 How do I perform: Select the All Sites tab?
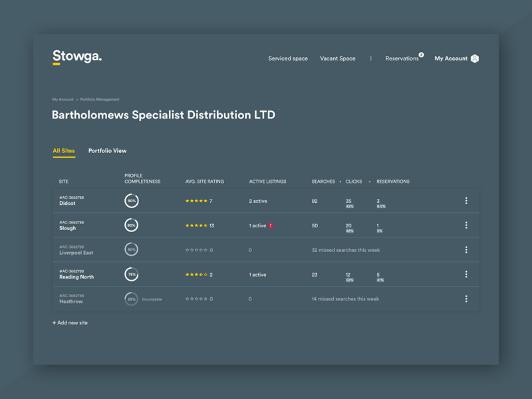point(64,151)
